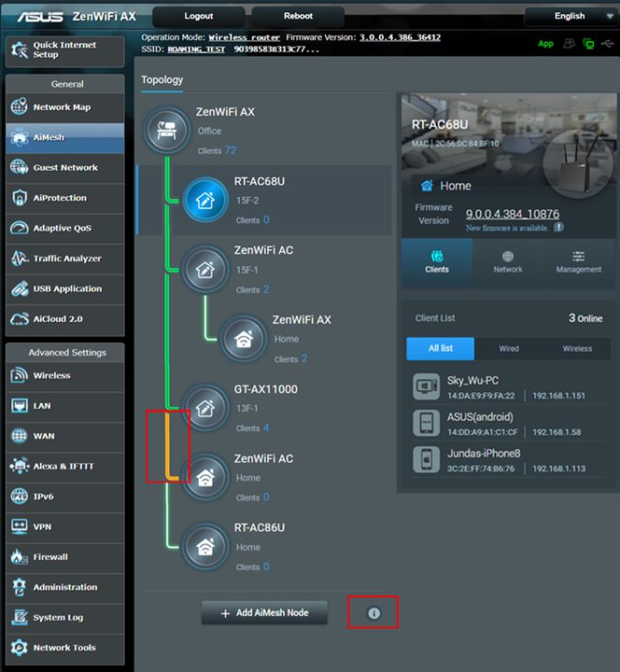Switch to the Network tab in node details

point(508,262)
